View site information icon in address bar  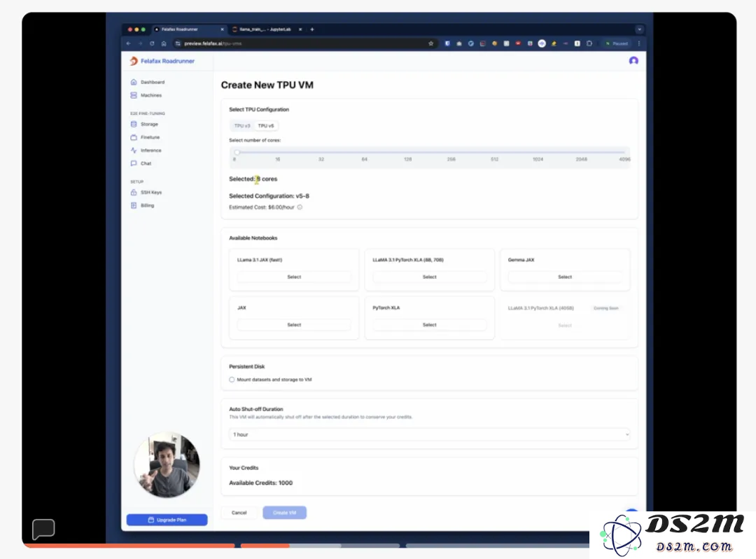coord(178,43)
